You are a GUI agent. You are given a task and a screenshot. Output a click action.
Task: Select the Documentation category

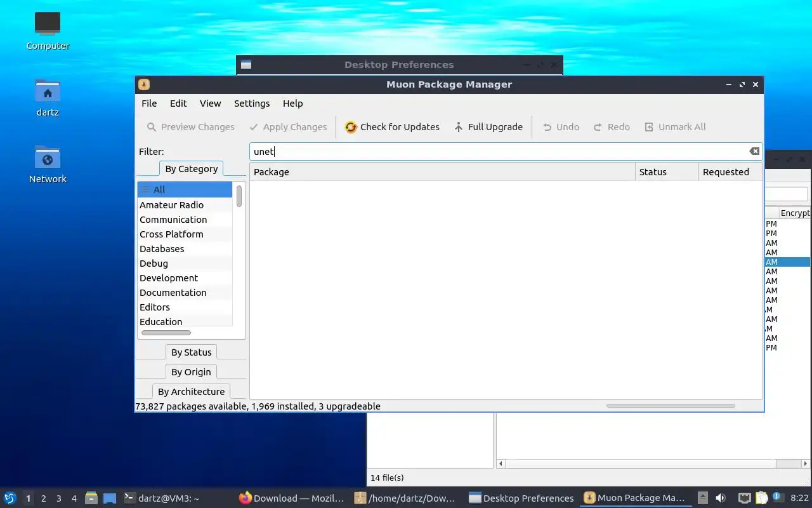(x=185, y=292)
